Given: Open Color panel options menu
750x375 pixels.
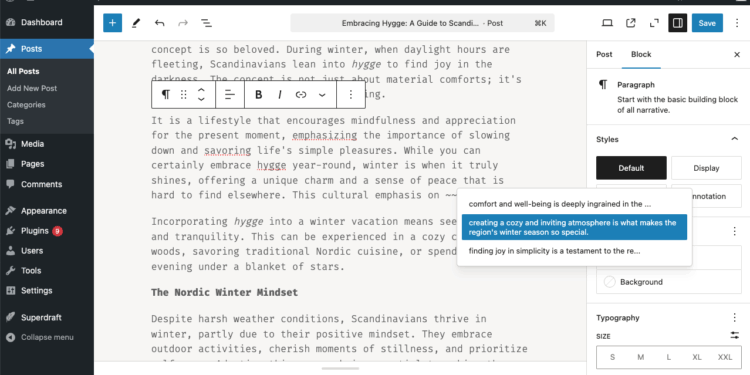Looking at the screenshot, I should 734,232.
